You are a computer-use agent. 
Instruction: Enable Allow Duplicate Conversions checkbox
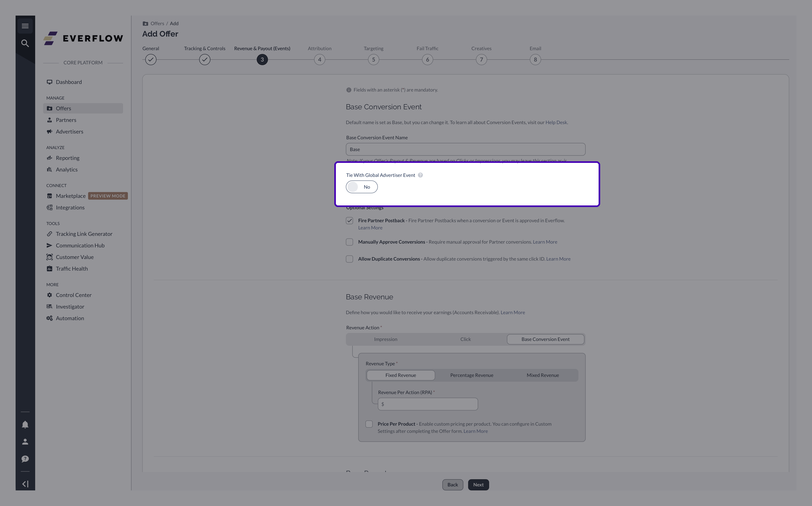(349, 259)
